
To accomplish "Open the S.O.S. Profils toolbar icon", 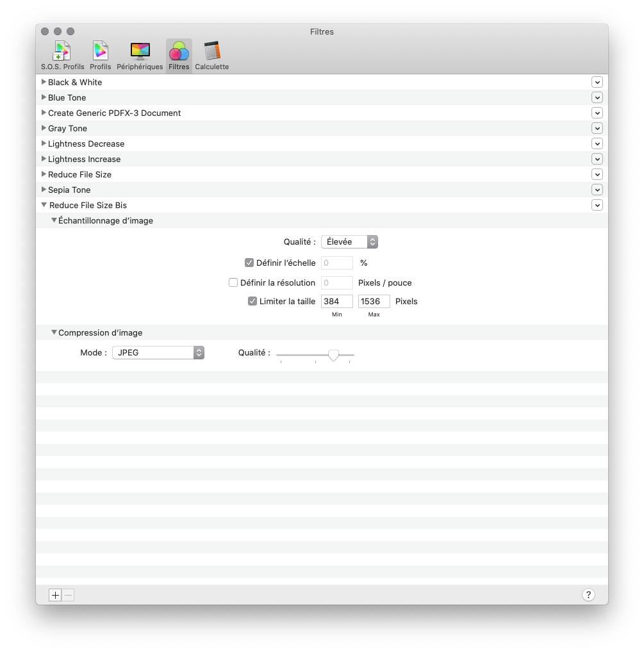I will [62, 56].
